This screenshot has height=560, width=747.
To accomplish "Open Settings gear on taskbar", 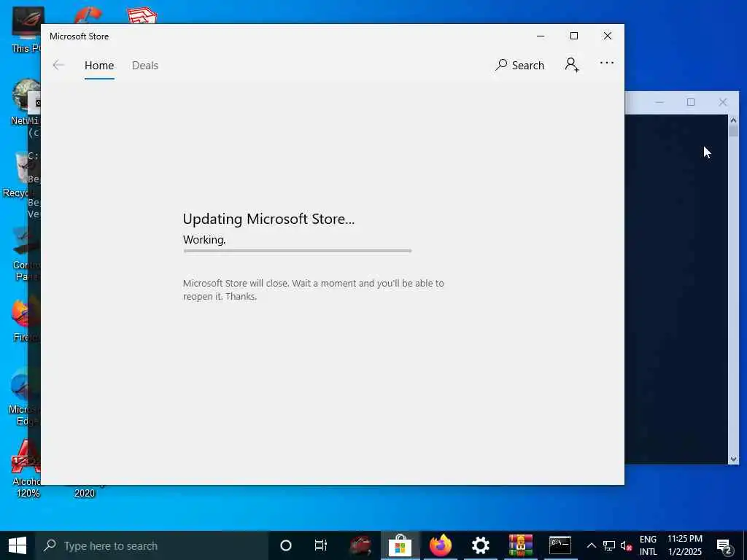I will point(480,545).
